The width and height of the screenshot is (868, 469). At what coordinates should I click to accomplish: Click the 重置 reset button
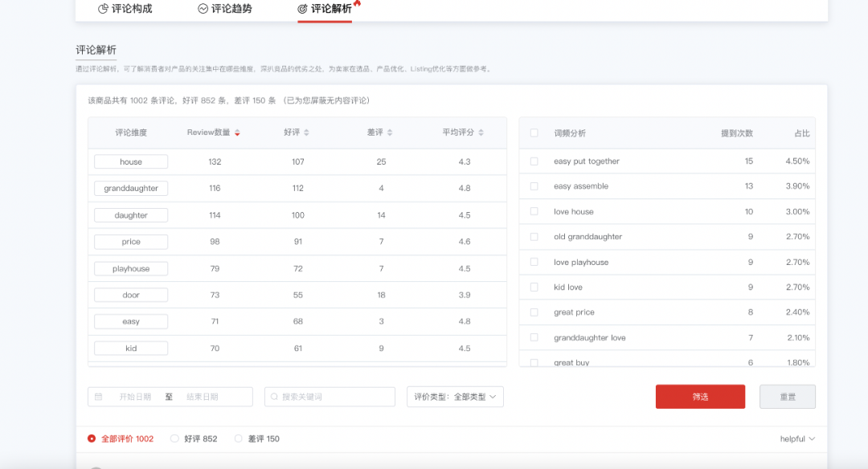tap(787, 396)
